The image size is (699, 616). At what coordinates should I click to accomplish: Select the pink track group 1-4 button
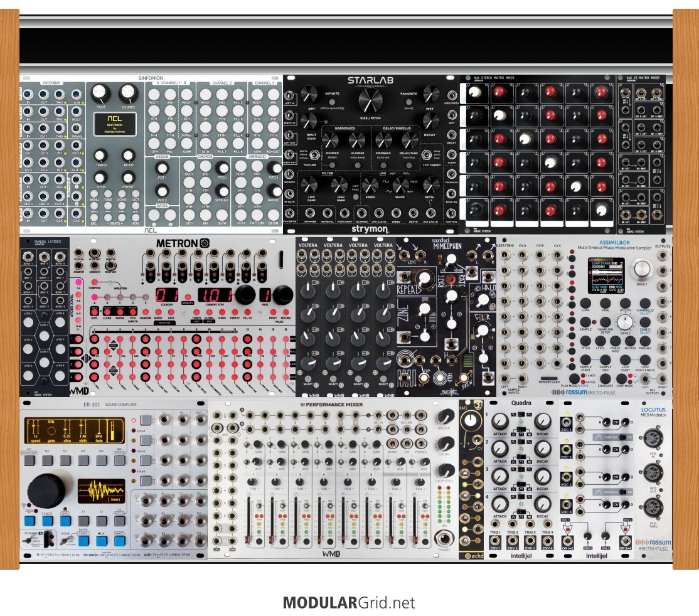click(79, 282)
